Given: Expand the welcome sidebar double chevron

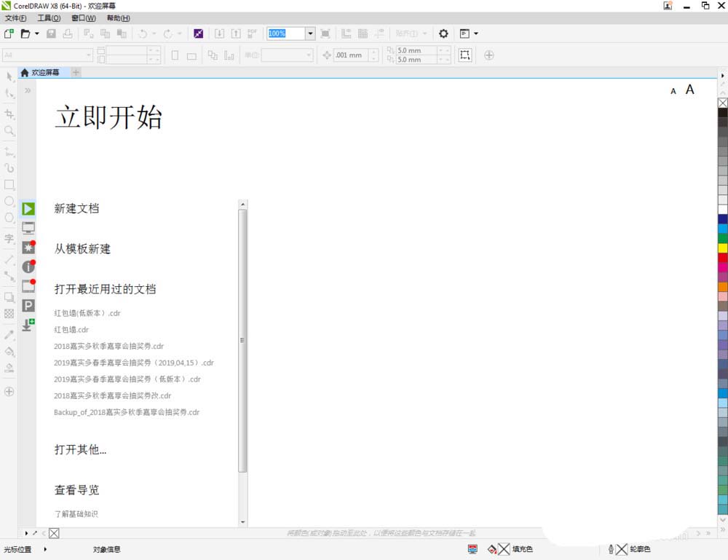Looking at the screenshot, I should point(28,90).
